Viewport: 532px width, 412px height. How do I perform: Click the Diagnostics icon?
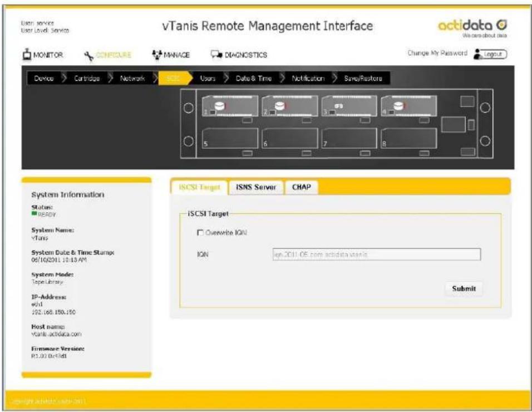tap(216, 55)
